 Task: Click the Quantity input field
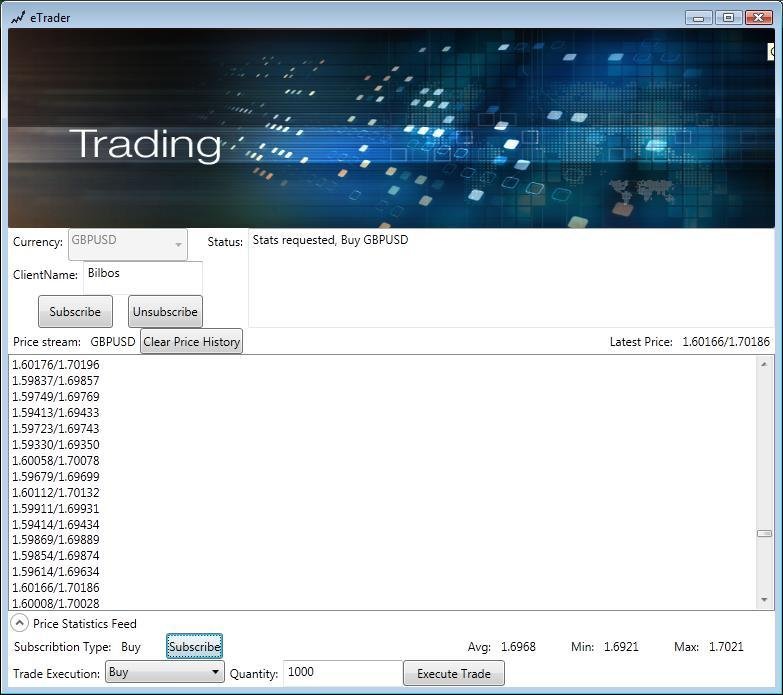[x=343, y=673]
